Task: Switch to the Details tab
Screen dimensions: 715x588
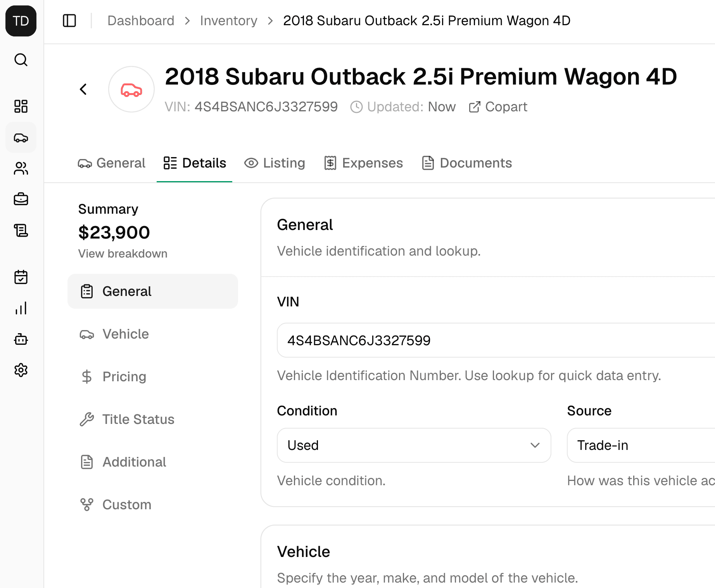Action: (195, 163)
